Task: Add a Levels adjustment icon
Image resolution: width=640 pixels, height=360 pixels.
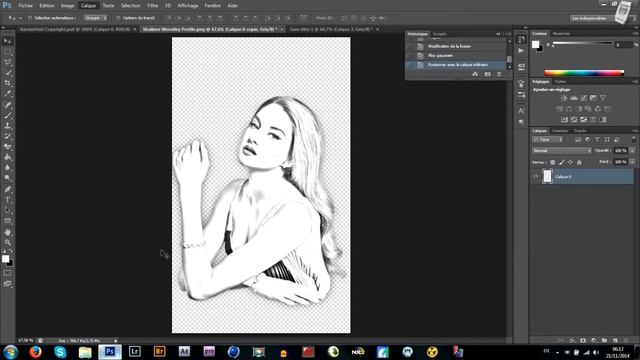Action: tap(573, 98)
